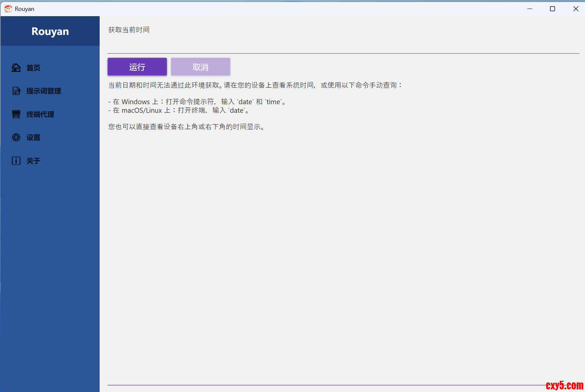Viewport: 585px width, 392px height.
Task: Select the terminal proxy monitor icon
Action: pyautogui.click(x=16, y=114)
